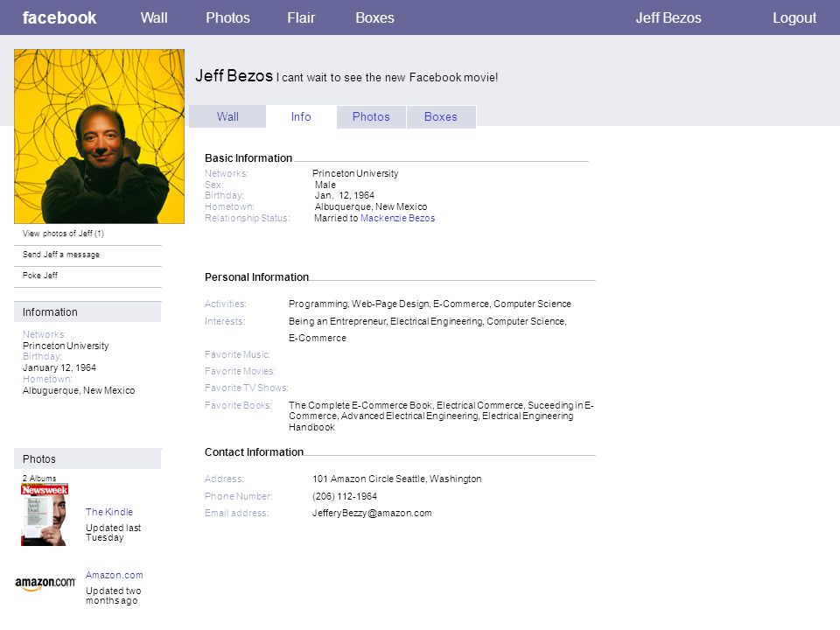
Task: Click View photos of Jeff (1)
Action: click(x=63, y=234)
